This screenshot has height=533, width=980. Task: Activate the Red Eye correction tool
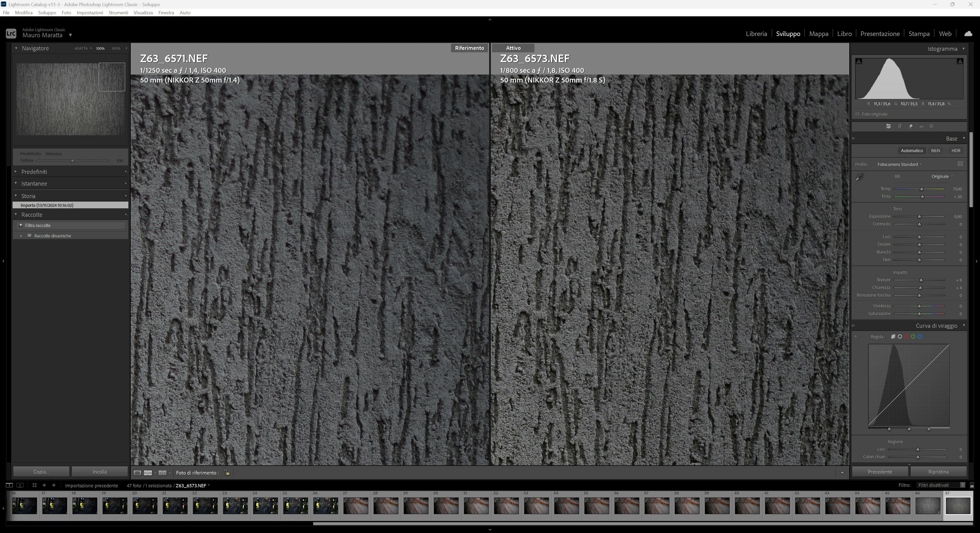(921, 126)
